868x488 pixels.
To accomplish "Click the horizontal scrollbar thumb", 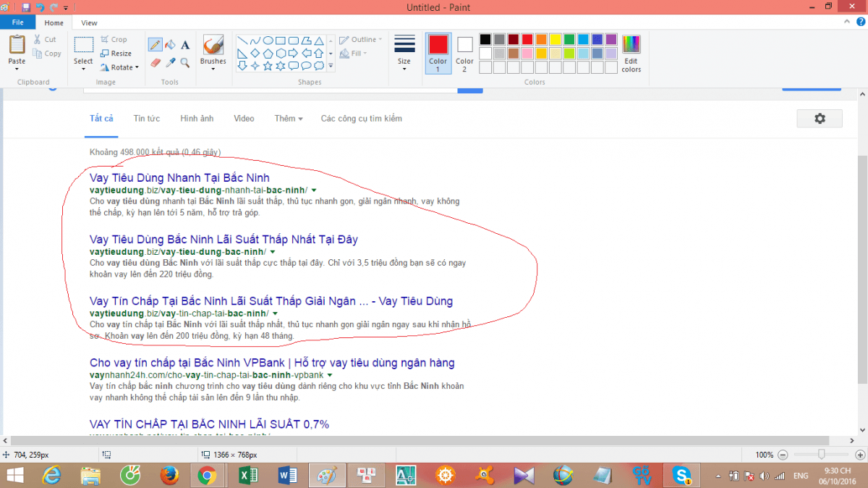I will 420,441.
